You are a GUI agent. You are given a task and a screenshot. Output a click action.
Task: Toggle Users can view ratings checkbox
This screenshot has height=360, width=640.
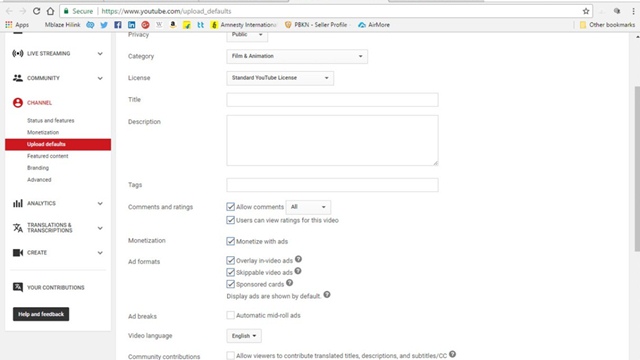point(231,220)
